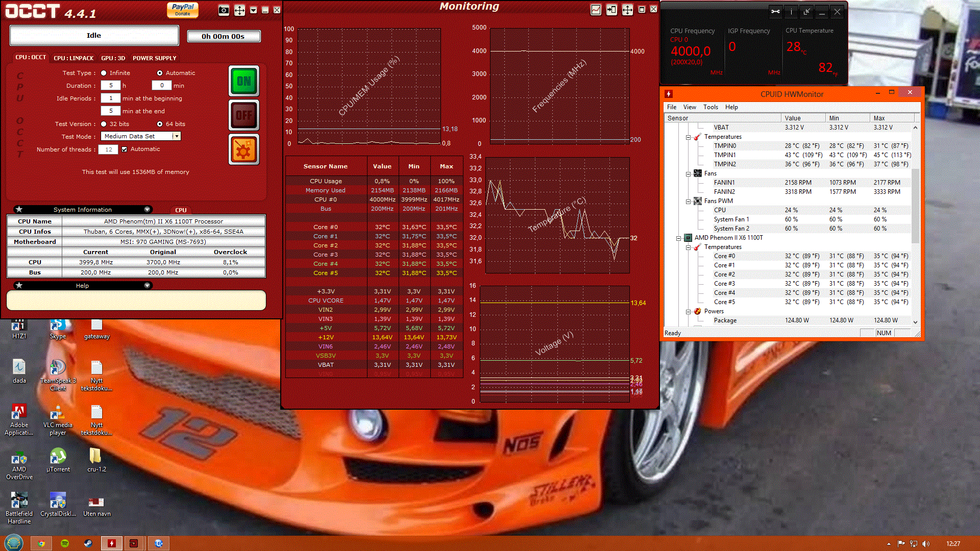Open the CrystalDisk desktop shortcut
Screen dimensions: 980x551
tap(58, 505)
